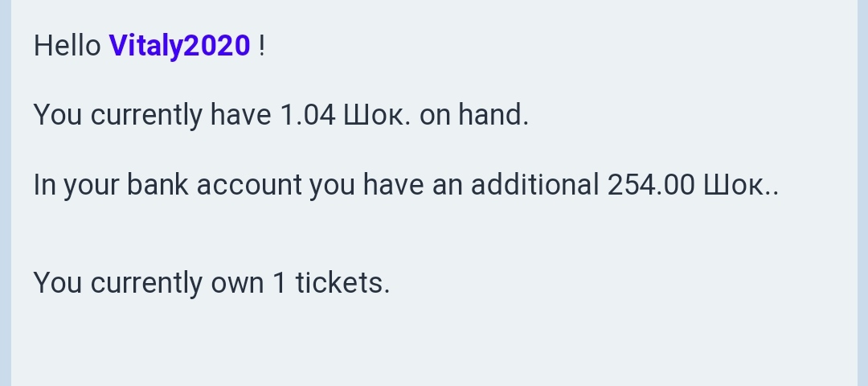Click the 'on hand.' text
The image size is (868, 386).
(474, 115)
